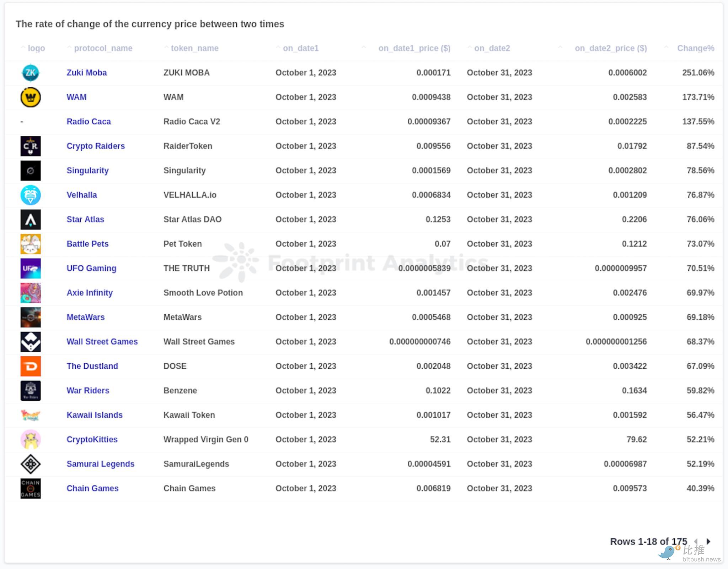Screen dimensions: 728x569
Task: Click the Samurai Legends logo icon
Action: point(31,464)
